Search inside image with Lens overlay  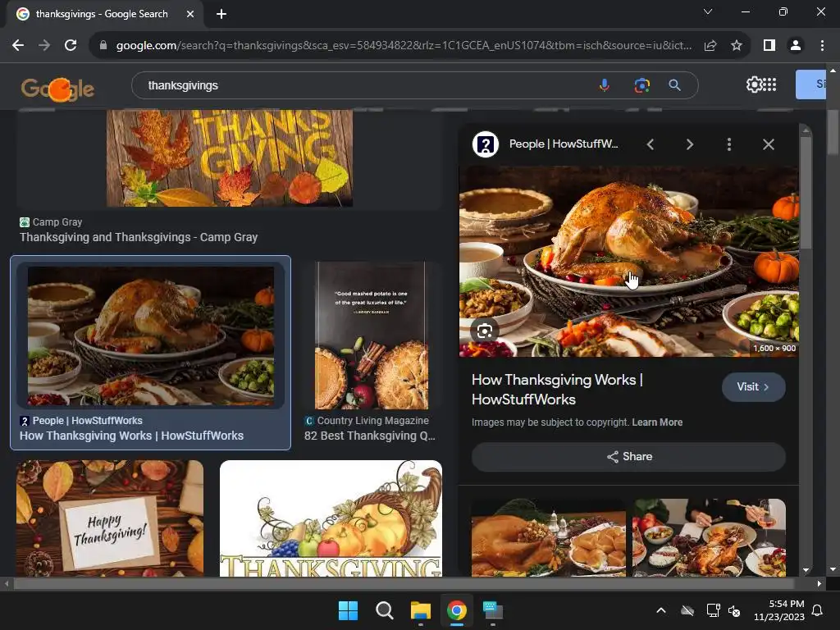point(485,331)
